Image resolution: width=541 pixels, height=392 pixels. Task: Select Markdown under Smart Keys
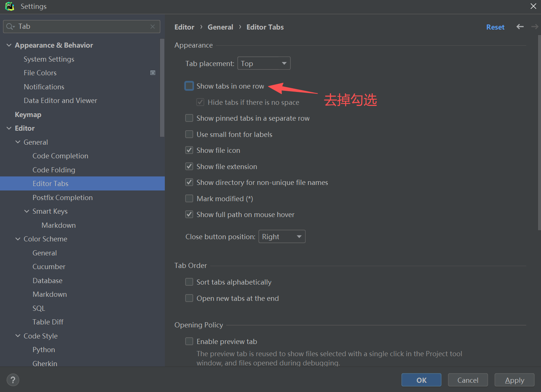58,225
